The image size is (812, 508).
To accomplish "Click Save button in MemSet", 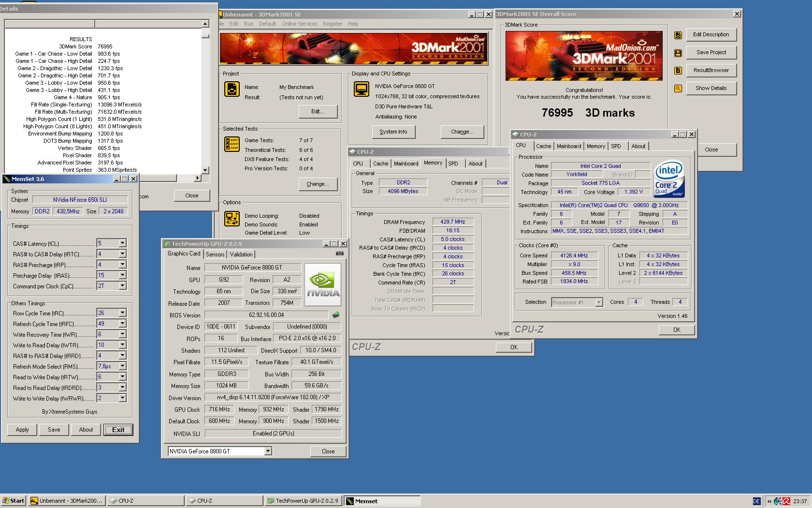I will point(54,430).
